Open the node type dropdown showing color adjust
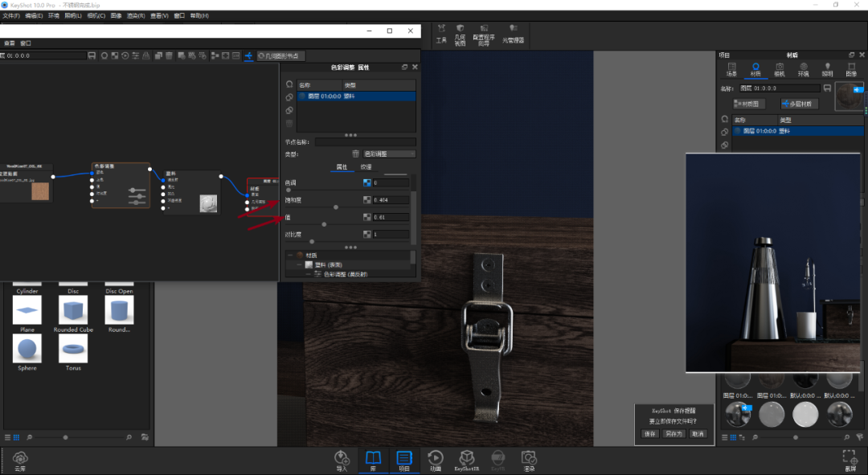The height and width of the screenshot is (475, 868). [x=389, y=154]
